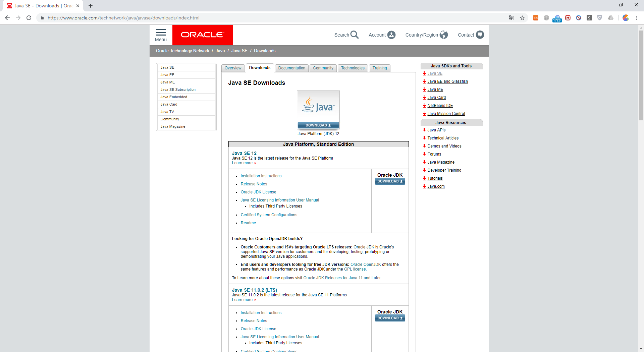644x352 pixels.
Task: Open Java APIs resource link
Action: 436,130
